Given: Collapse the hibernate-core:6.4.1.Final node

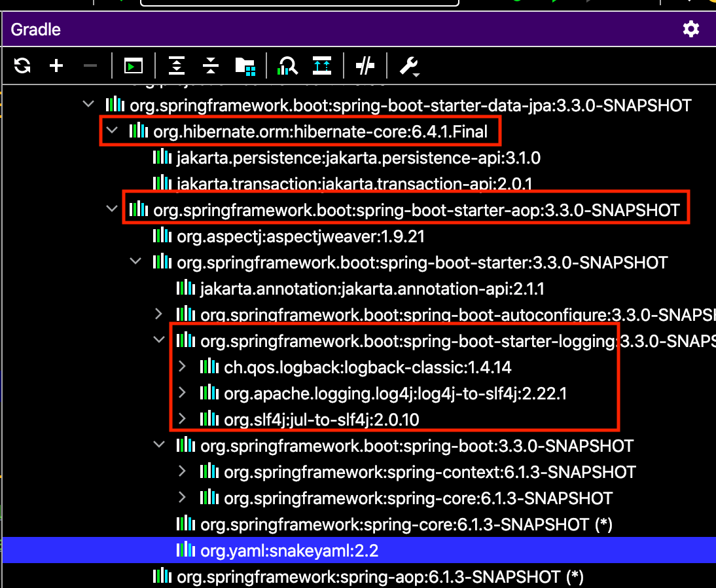Looking at the screenshot, I should (112, 131).
